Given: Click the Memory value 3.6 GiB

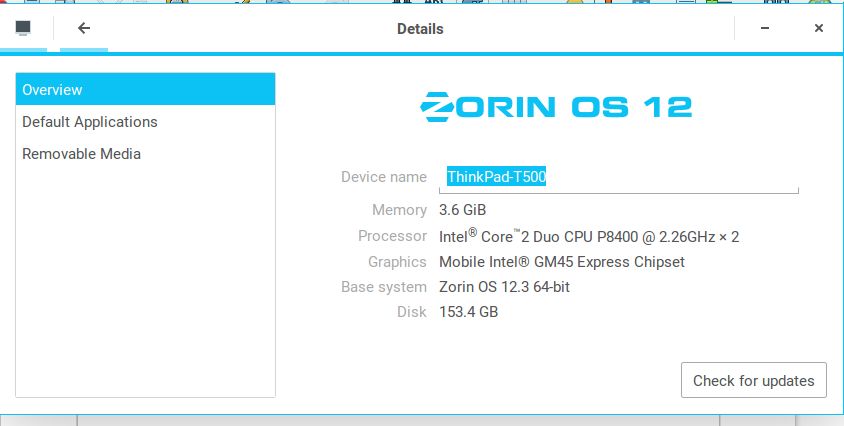Looking at the screenshot, I should coord(462,210).
